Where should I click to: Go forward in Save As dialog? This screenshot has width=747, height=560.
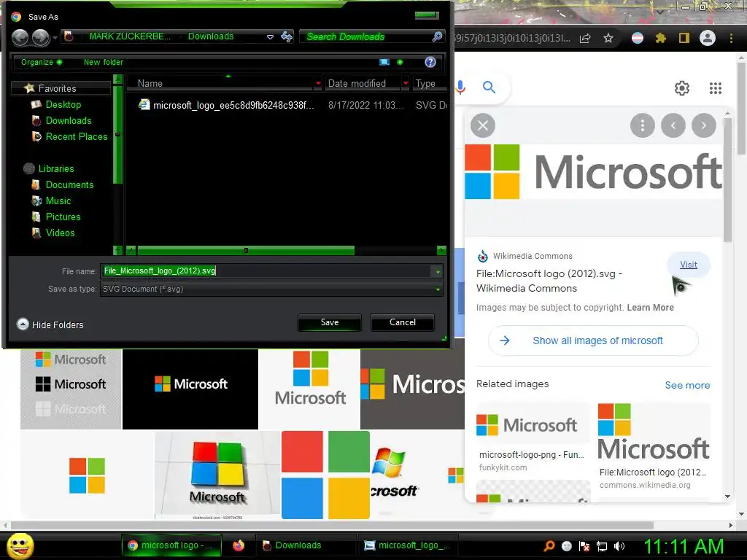[41, 37]
